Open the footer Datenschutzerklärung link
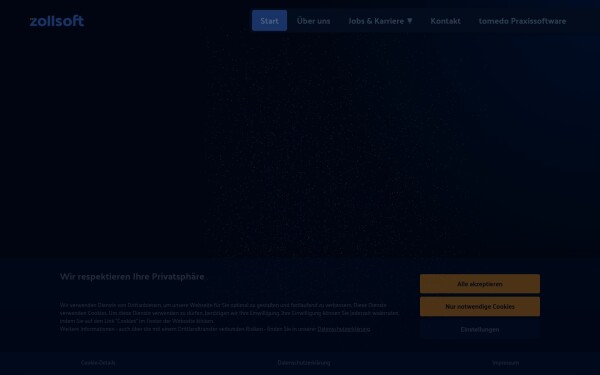The image size is (600, 375). point(304,363)
